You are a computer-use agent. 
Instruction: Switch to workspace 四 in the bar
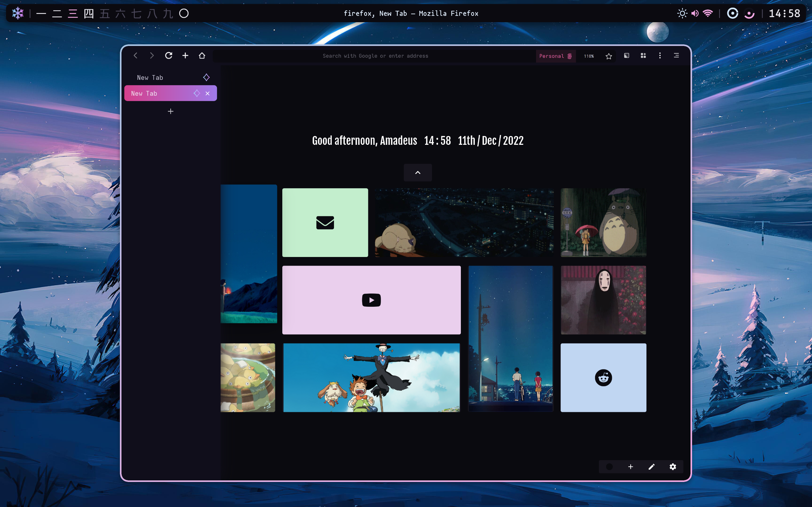pos(88,13)
